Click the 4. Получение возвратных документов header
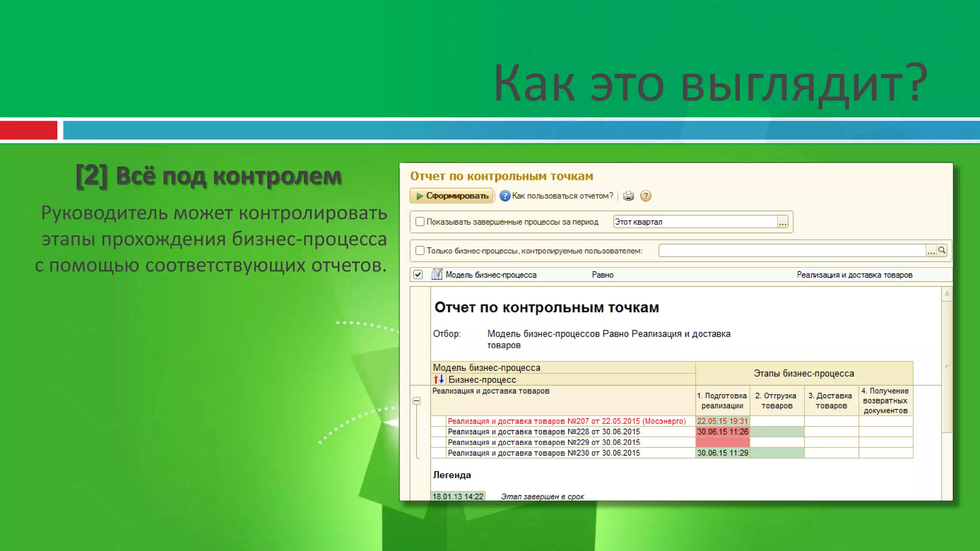The image size is (980, 551). [x=886, y=401]
